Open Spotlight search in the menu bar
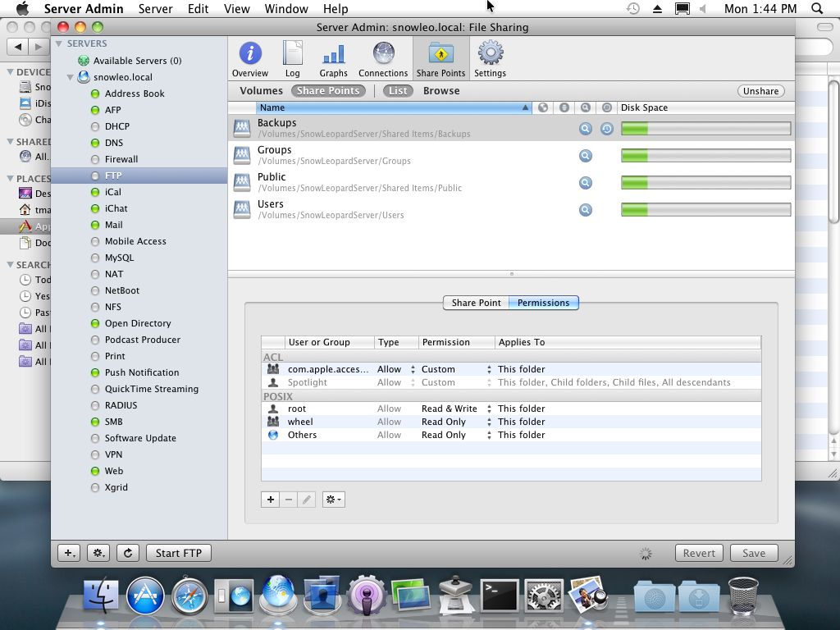 click(x=817, y=8)
